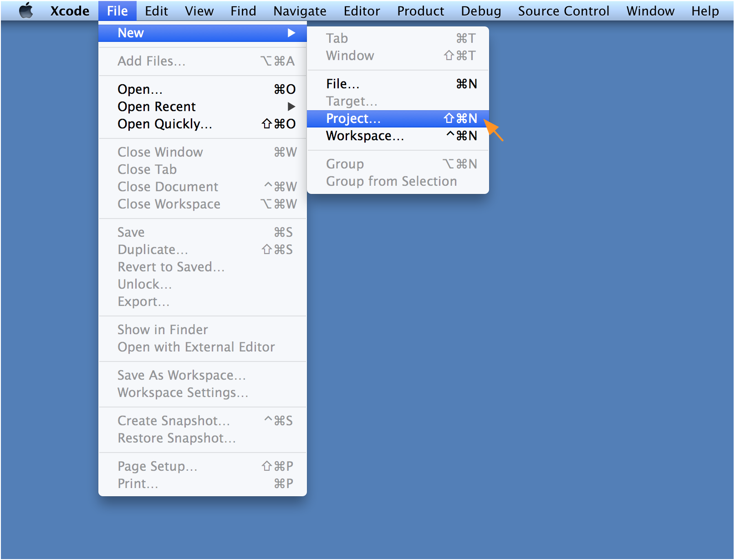
Task: Expand the New submenu item
Action: click(x=203, y=33)
